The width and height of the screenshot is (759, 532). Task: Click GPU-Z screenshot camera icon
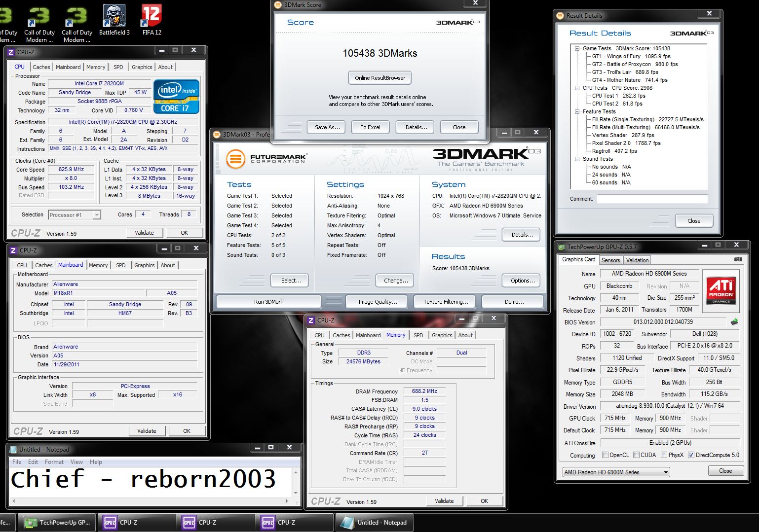tap(738, 259)
